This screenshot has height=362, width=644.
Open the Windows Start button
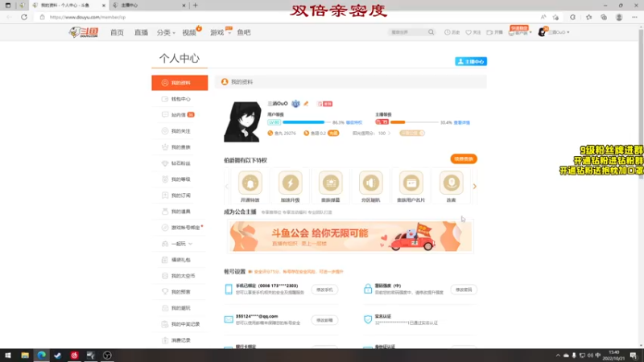pyautogui.click(x=8, y=356)
